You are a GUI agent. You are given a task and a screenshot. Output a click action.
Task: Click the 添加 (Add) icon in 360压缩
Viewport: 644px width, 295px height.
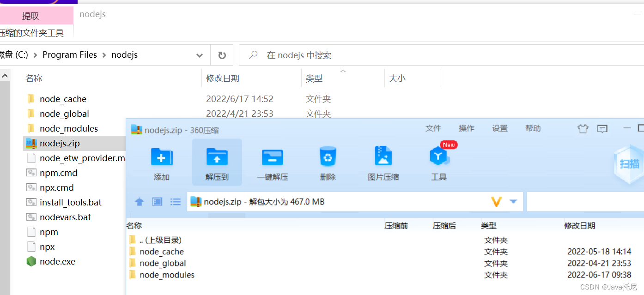(x=162, y=157)
